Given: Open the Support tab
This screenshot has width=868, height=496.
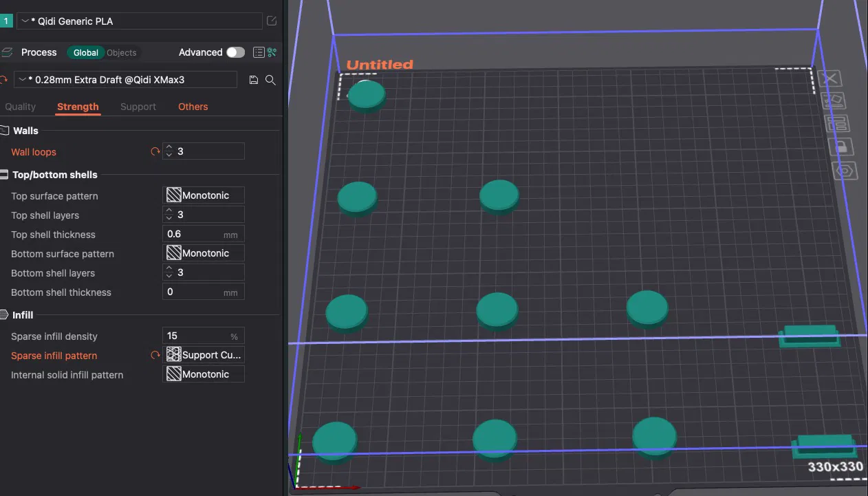Looking at the screenshot, I should click(138, 107).
